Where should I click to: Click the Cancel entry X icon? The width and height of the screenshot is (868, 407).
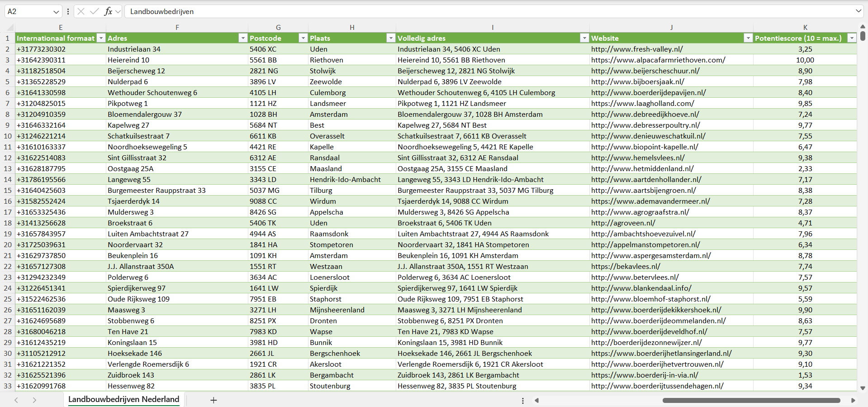pyautogui.click(x=81, y=11)
